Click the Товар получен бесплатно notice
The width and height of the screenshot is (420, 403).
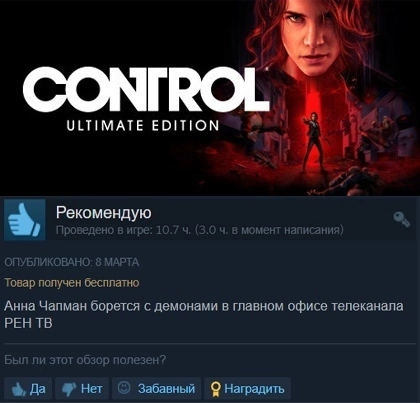pos(72,283)
